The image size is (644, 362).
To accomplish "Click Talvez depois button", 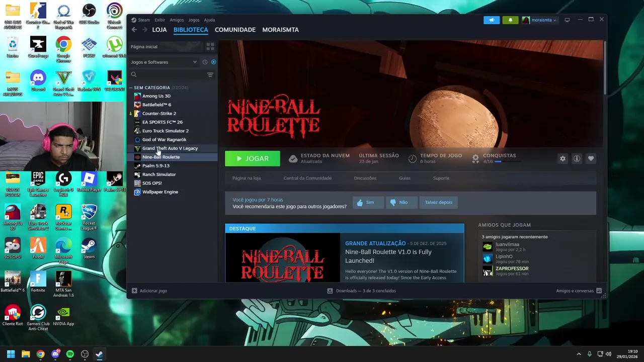I will [x=439, y=202].
